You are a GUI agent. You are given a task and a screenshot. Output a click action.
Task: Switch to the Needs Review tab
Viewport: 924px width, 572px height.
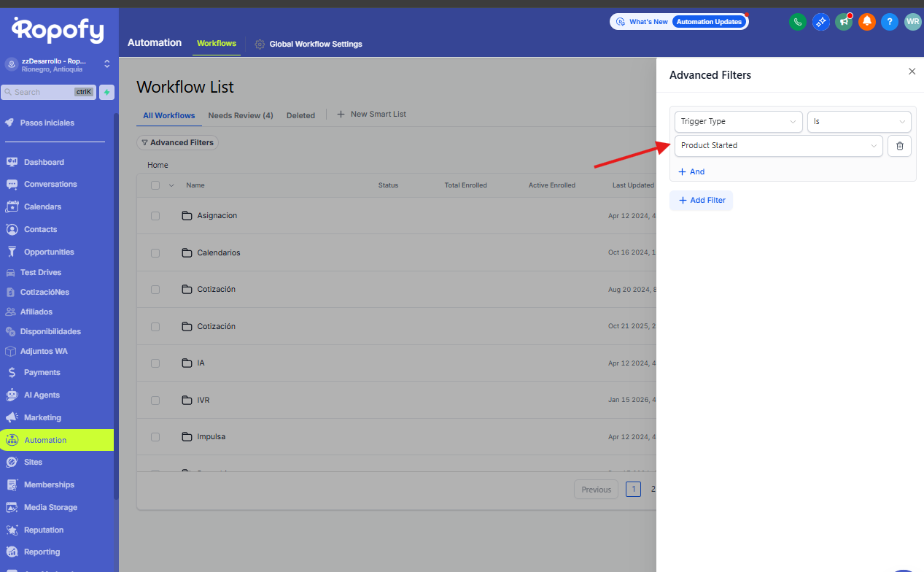[x=240, y=115]
